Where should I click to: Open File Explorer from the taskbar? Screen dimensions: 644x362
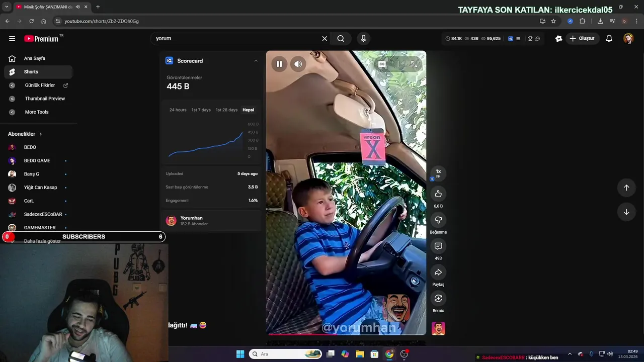point(360,354)
